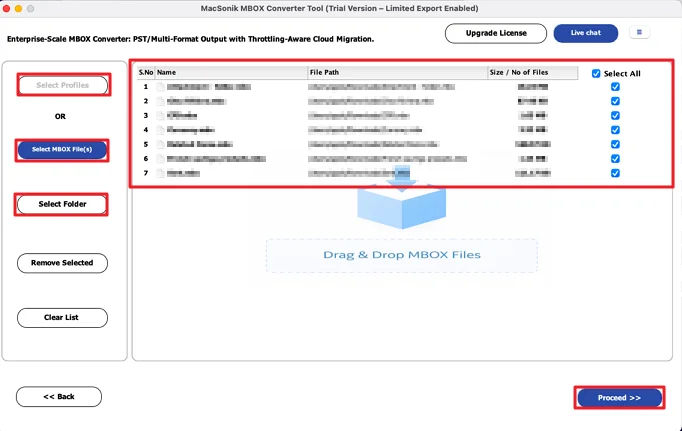This screenshot has width=682, height=431.
Task: Click the file icon in row 4
Action: coord(161,130)
